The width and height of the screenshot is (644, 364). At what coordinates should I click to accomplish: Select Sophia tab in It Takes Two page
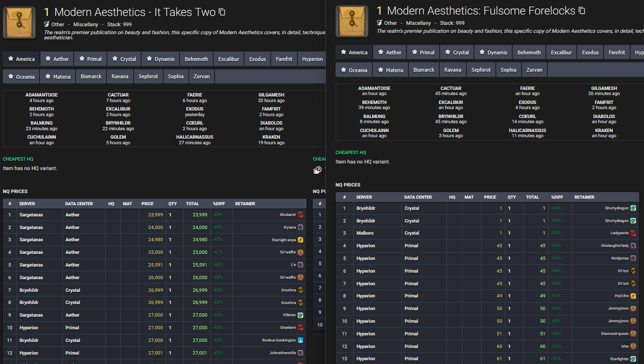pos(176,76)
